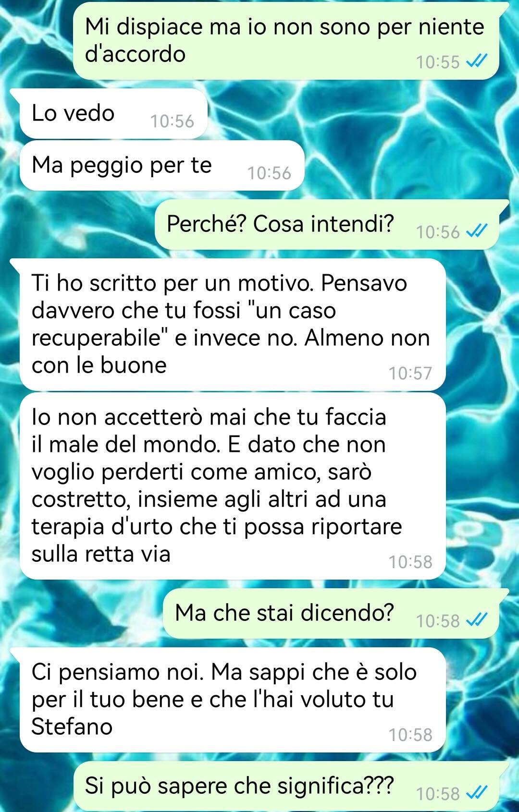Tap double-check icon beside 'Perché? Cosa intendi?'
Image resolution: width=519 pixels, height=812 pixels.
477,231
